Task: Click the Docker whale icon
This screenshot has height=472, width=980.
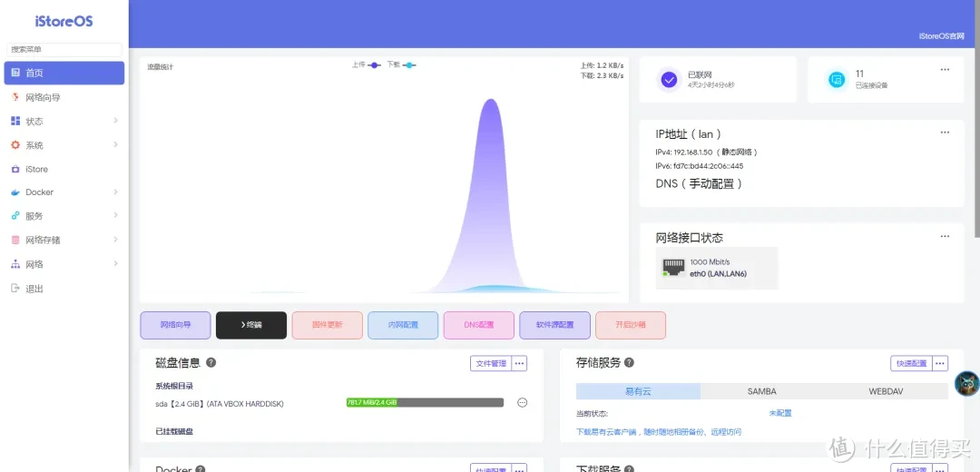Action: 15,192
